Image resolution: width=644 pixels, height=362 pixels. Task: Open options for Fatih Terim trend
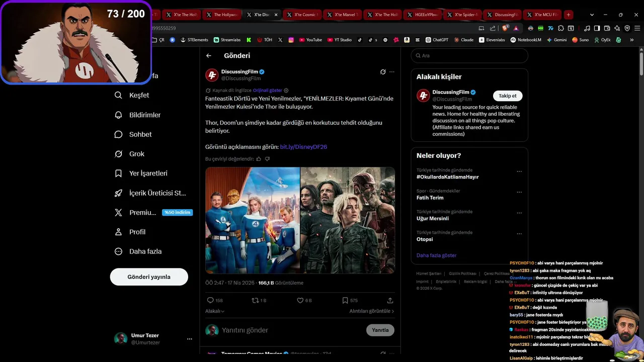point(519,192)
